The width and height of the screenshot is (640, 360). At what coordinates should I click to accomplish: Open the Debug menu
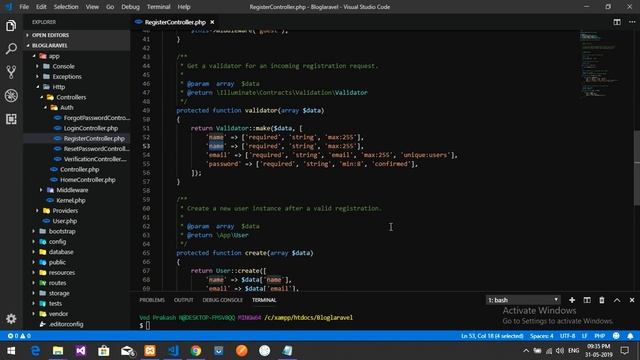tap(130, 7)
